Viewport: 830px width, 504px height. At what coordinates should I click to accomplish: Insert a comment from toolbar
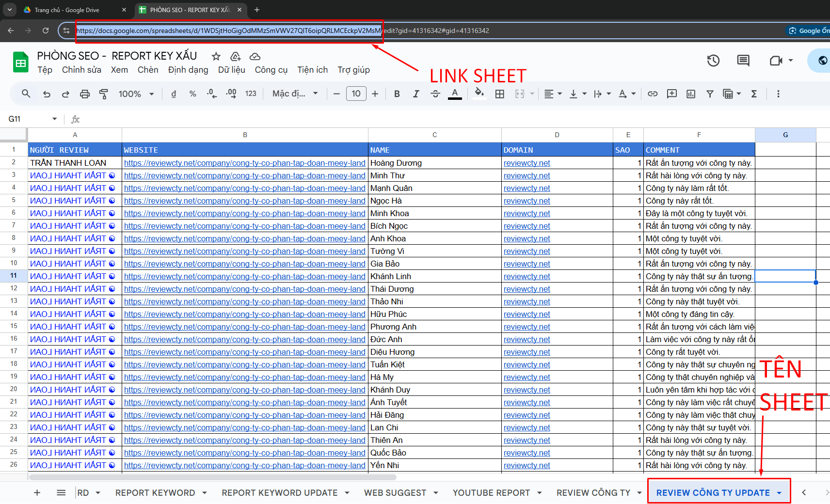pos(672,94)
